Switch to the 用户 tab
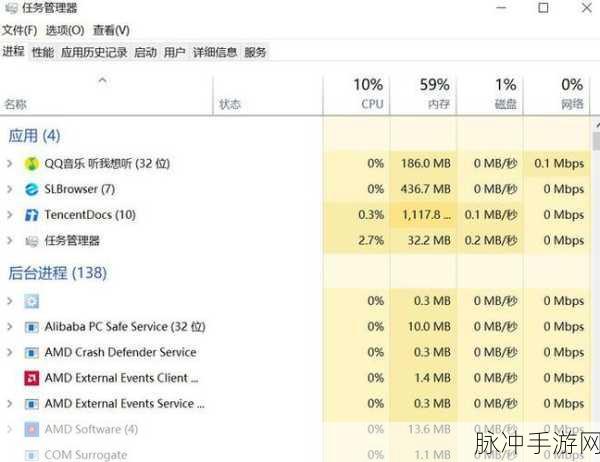Screen dimensions: 600x462 tap(174, 52)
